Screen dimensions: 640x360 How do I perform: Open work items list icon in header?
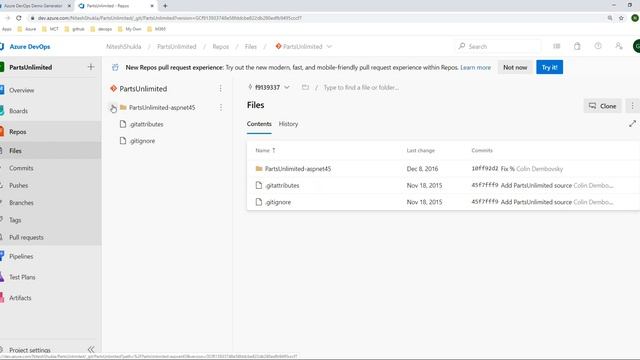(557, 46)
